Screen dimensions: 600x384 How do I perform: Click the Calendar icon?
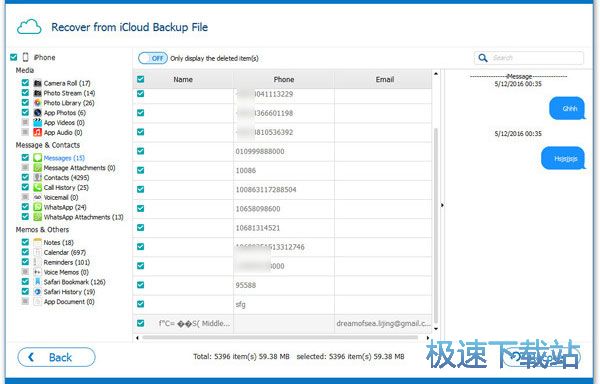coord(38,252)
